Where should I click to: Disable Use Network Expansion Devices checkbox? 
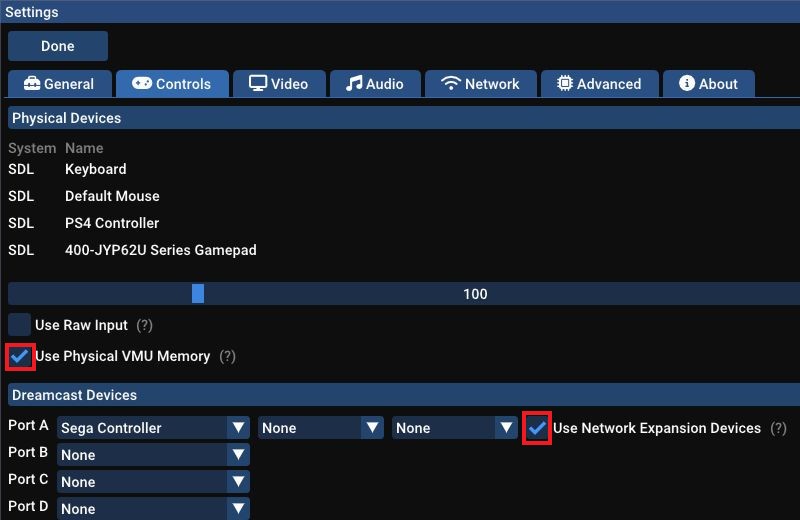[537, 428]
